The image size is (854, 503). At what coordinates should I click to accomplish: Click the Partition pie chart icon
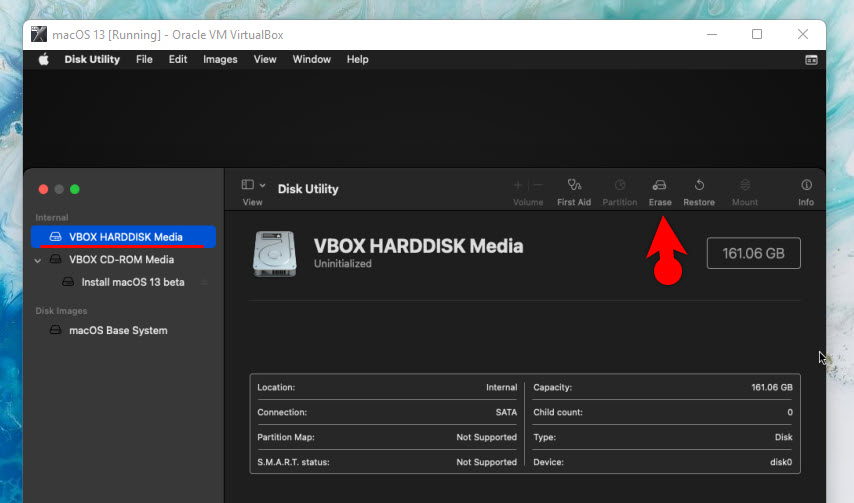pyautogui.click(x=620, y=185)
